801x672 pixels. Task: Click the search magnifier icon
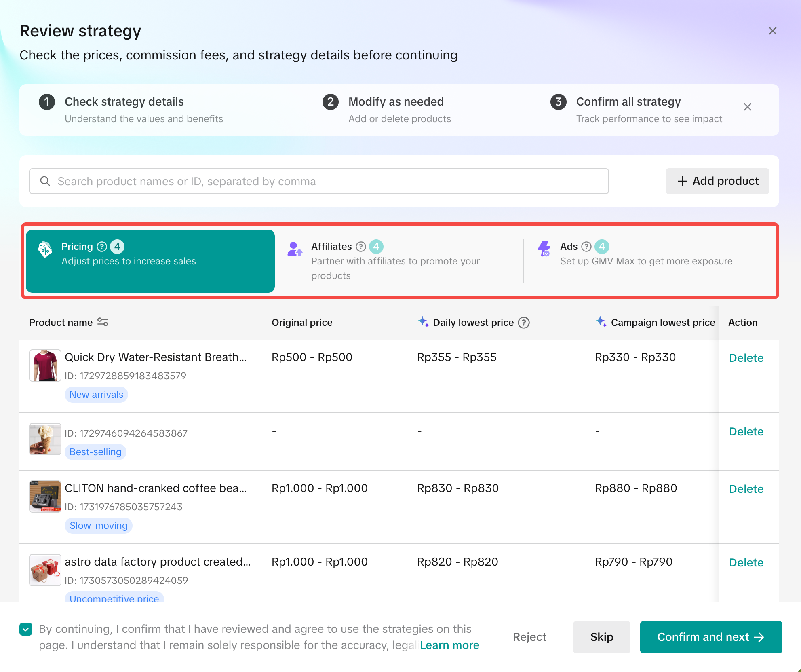tap(45, 181)
